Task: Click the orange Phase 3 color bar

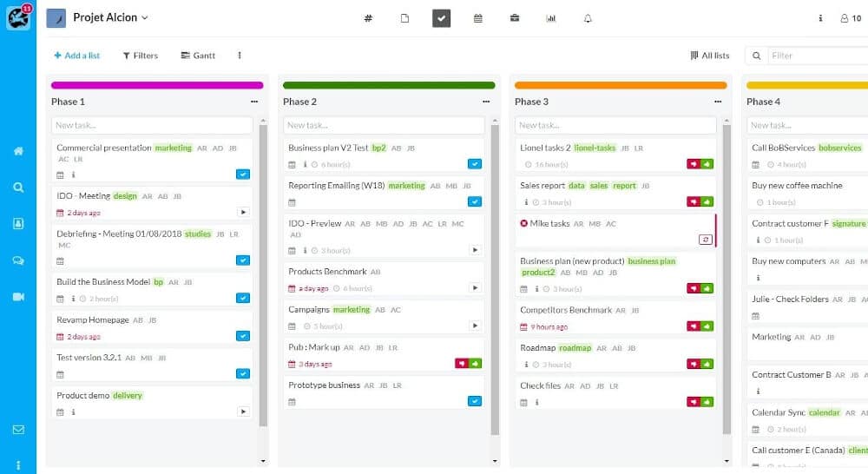Action: tap(621, 85)
